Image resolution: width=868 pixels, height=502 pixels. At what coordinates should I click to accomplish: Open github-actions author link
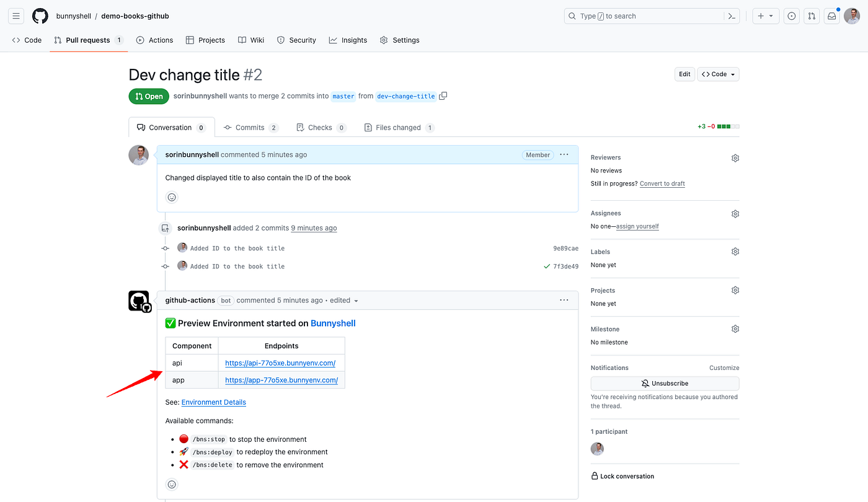pyautogui.click(x=190, y=301)
